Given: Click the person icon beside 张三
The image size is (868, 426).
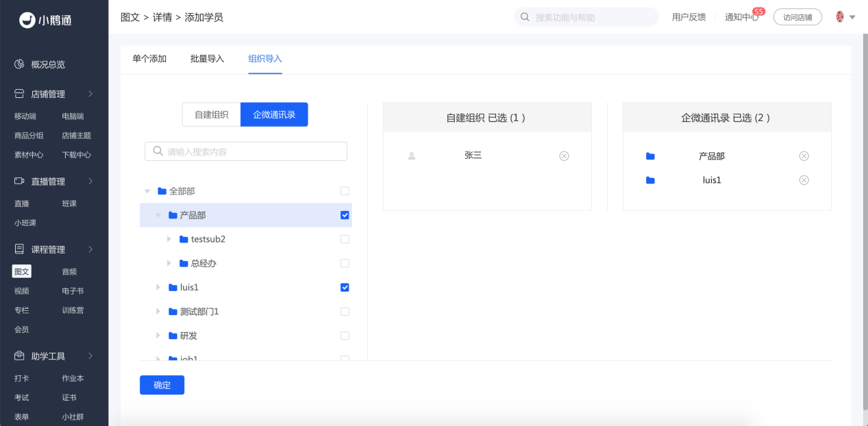Looking at the screenshot, I should pyautogui.click(x=412, y=156).
